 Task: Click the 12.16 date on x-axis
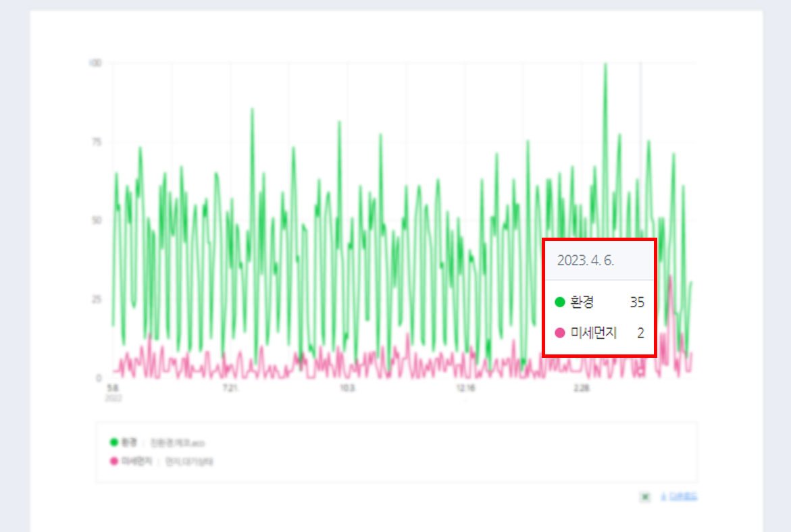[465, 388]
